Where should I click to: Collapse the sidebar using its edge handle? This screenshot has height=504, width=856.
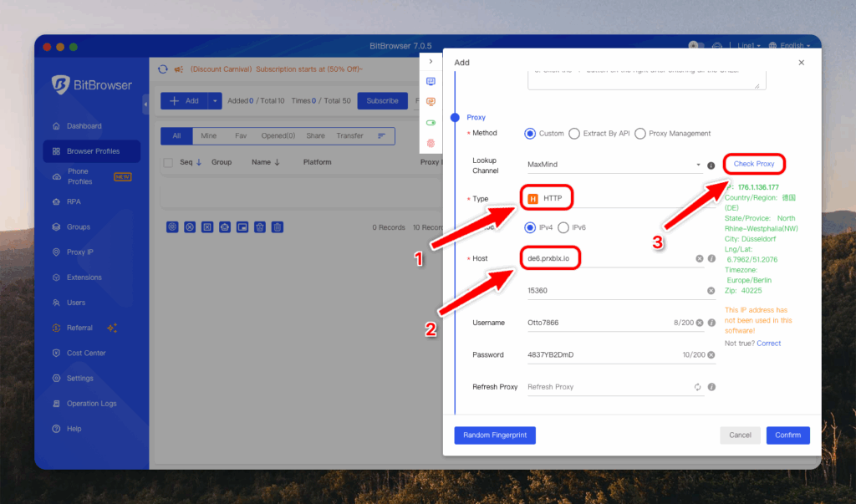(145, 104)
